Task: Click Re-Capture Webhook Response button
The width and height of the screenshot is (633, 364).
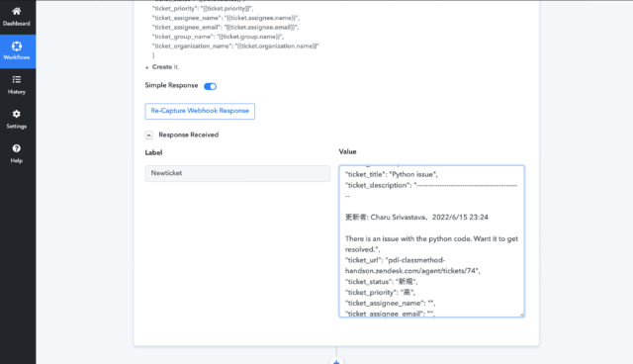Action: click(200, 111)
